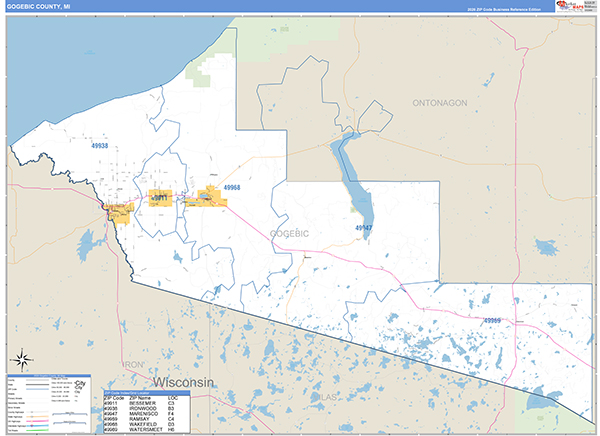Click the RAMSAY row in the ZIP index
600x436 pixels.
(x=147, y=420)
